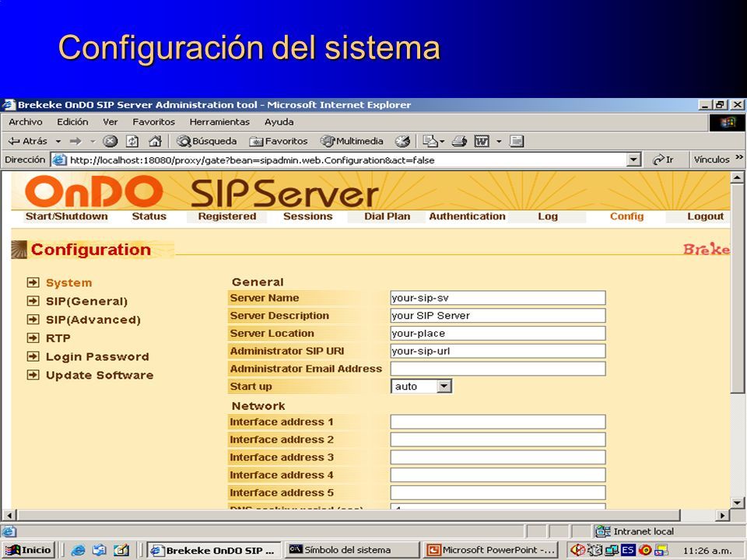
Task: Expand the address bar dropdown
Action: (x=633, y=160)
